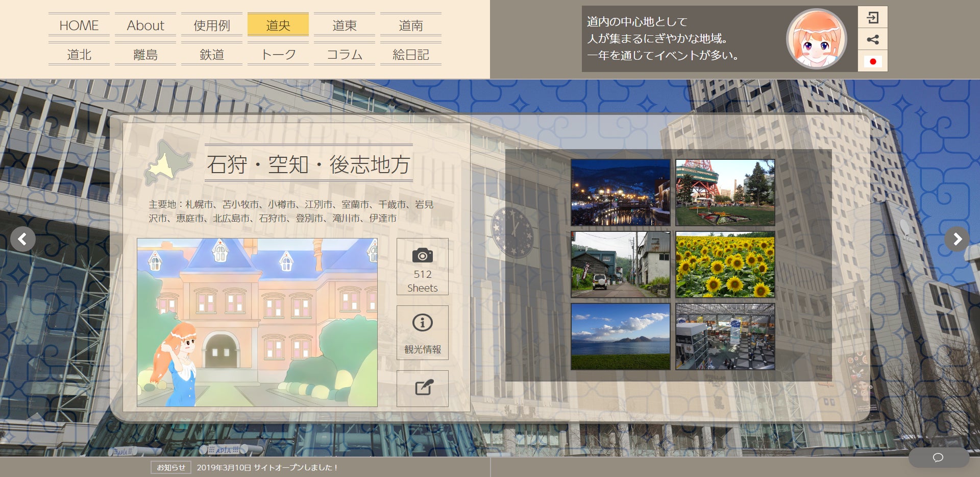
Task: Switch language with the Japan flag icon
Action: (873, 61)
